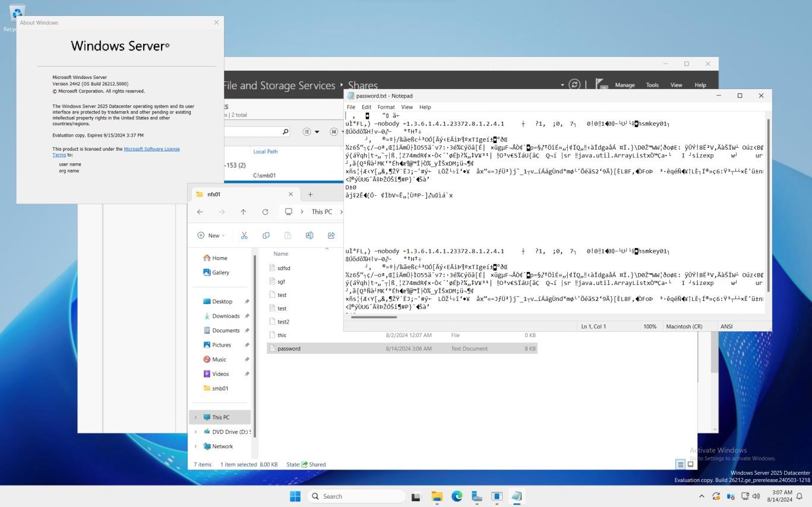Open Home in File Explorer sidebar
The width and height of the screenshot is (812, 507).
215,258
